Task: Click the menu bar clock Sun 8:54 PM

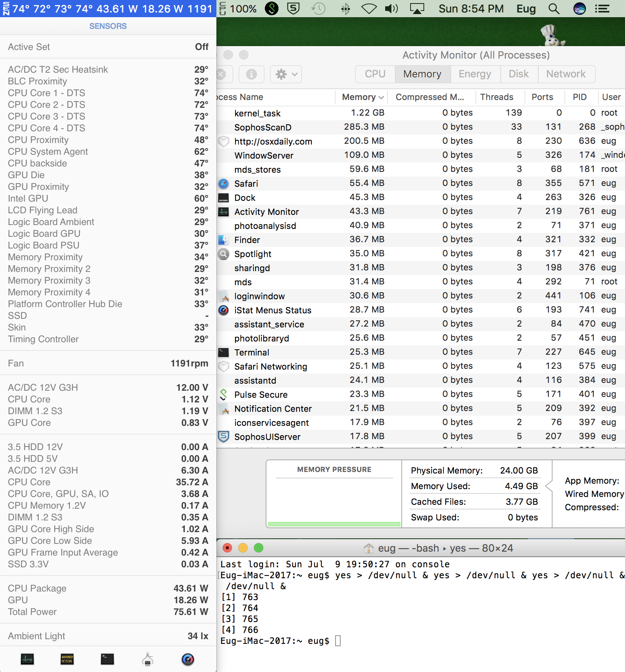Action: [x=471, y=9]
